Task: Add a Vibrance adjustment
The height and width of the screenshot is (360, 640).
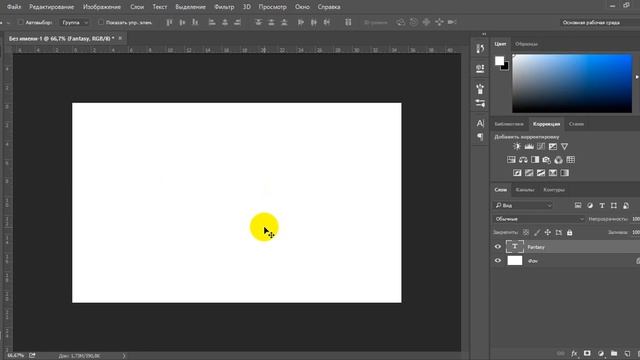Action: click(564, 147)
